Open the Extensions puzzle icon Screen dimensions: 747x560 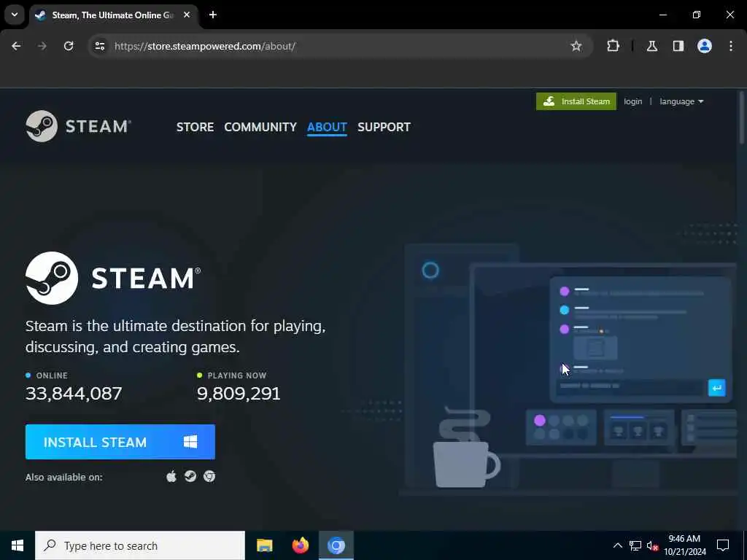613,46
